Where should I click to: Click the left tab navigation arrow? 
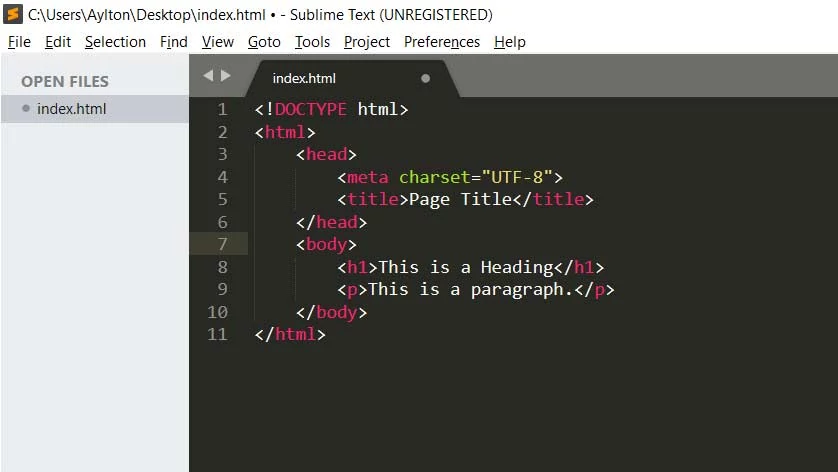coord(208,76)
